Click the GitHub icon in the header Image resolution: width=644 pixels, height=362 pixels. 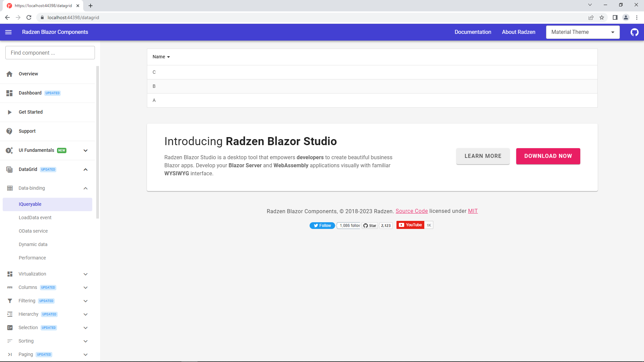[634, 32]
